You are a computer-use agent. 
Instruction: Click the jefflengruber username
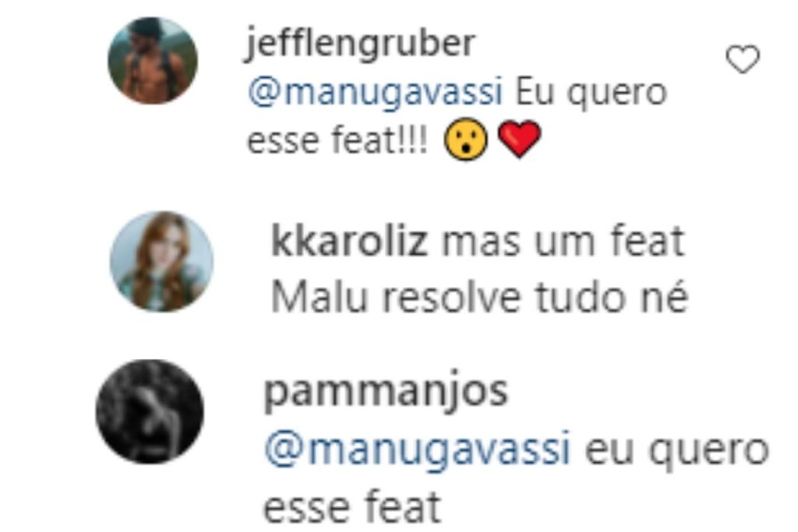[360, 44]
